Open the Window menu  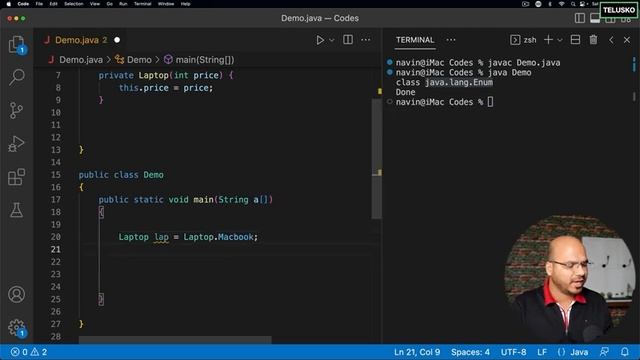pos(166,4)
